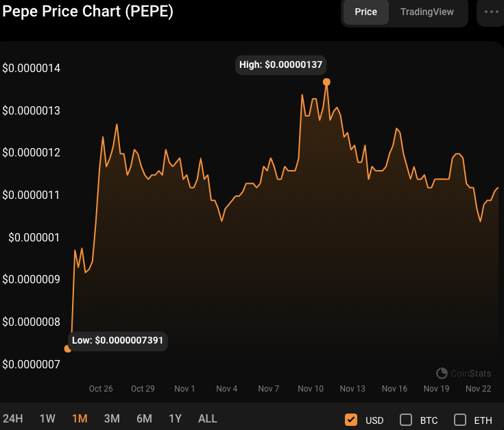Image resolution: width=504 pixels, height=430 pixels.
Task: Click the $0.000001 y-axis label
Action: [34, 237]
